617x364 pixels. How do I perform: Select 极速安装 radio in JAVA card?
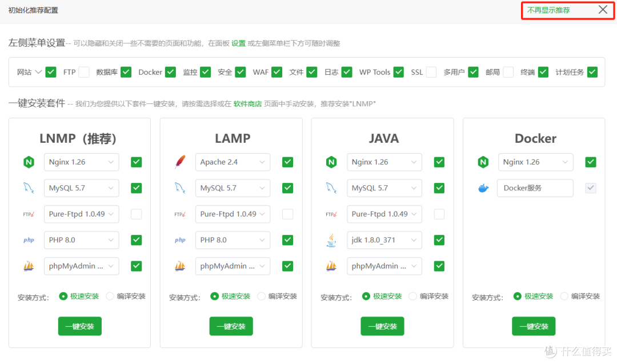pyautogui.click(x=366, y=296)
